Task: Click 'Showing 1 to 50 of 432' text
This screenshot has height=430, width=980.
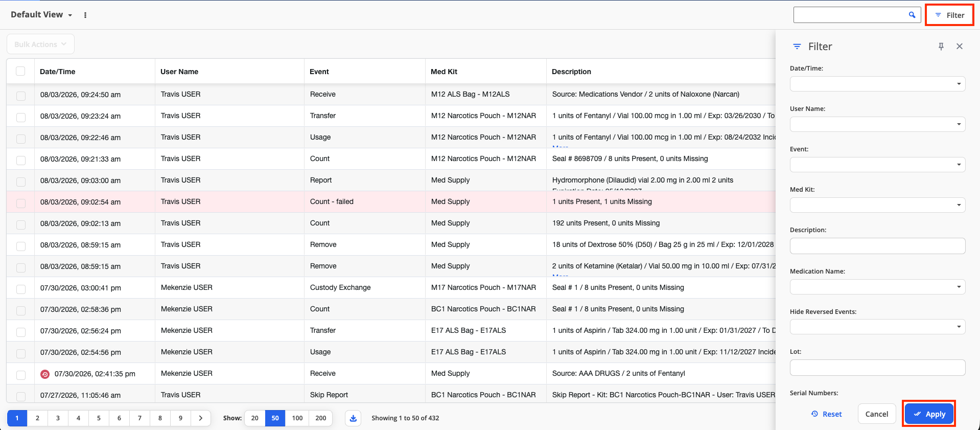Action: coord(405,418)
